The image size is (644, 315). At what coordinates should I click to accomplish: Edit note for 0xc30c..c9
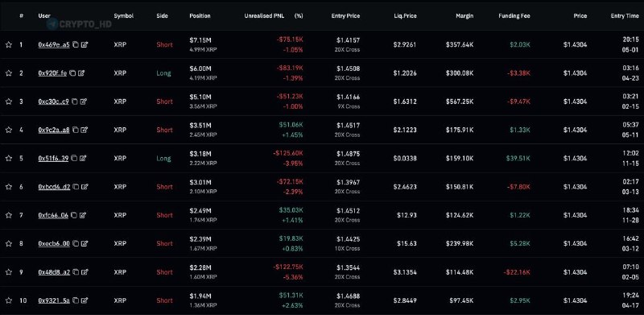(x=84, y=102)
